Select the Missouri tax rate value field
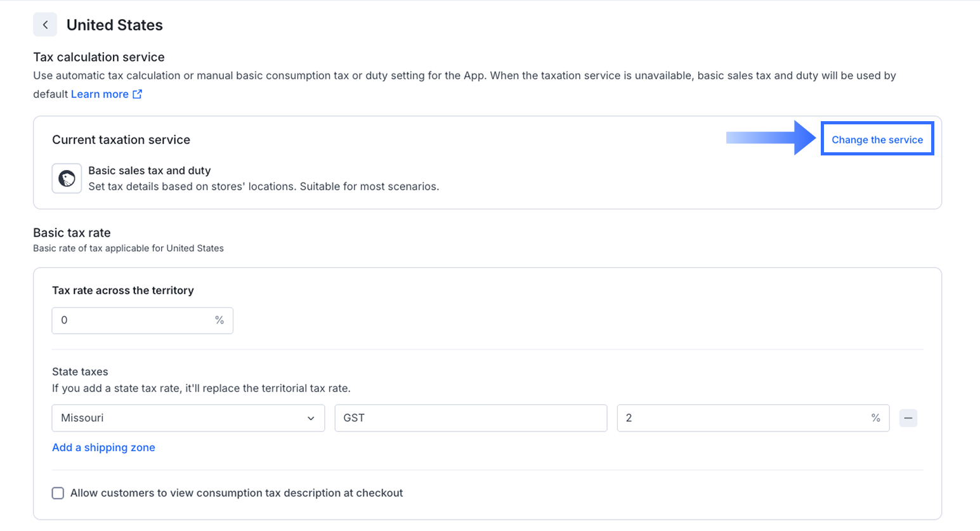Image resolution: width=980 pixels, height=531 pixels. click(742, 418)
